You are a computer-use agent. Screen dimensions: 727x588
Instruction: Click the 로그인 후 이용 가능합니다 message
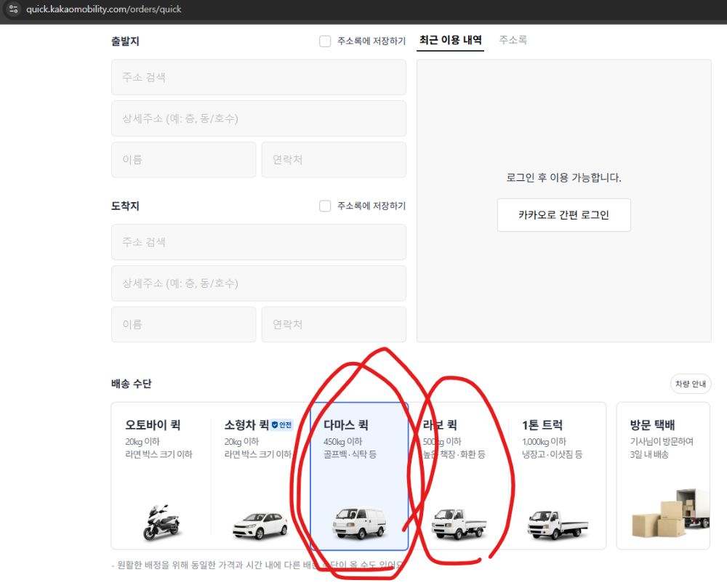pyautogui.click(x=564, y=177)
